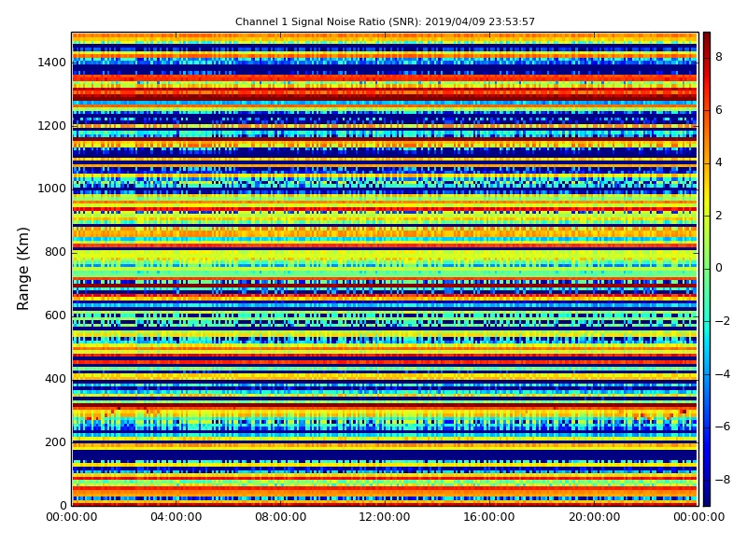Click the 400 range tick label

tap(55, 379)
